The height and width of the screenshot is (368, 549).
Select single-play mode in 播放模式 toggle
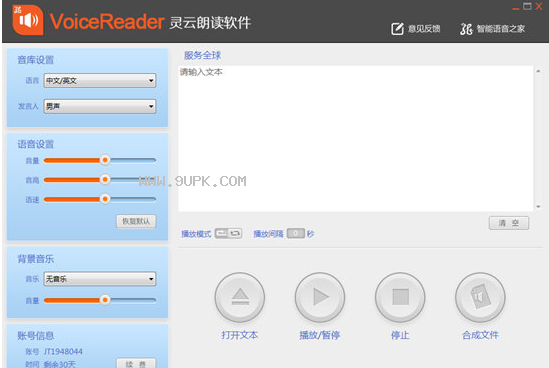pyautogui.click(x=222, y=233)
